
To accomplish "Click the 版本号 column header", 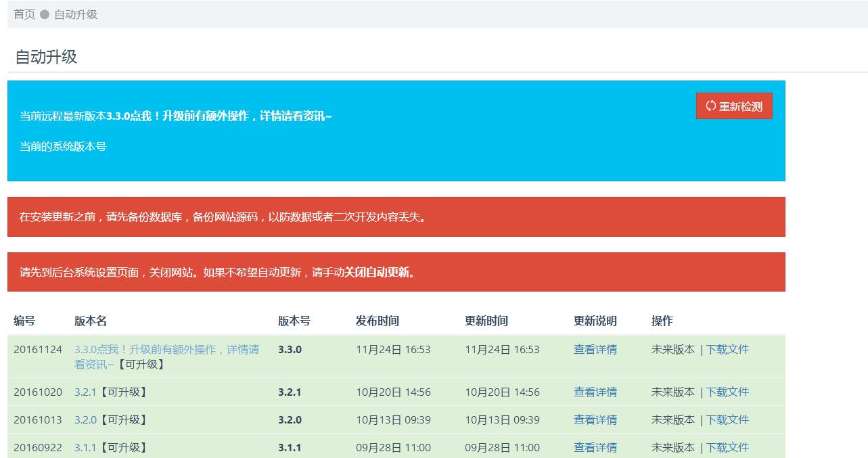I will click(294, 321).
